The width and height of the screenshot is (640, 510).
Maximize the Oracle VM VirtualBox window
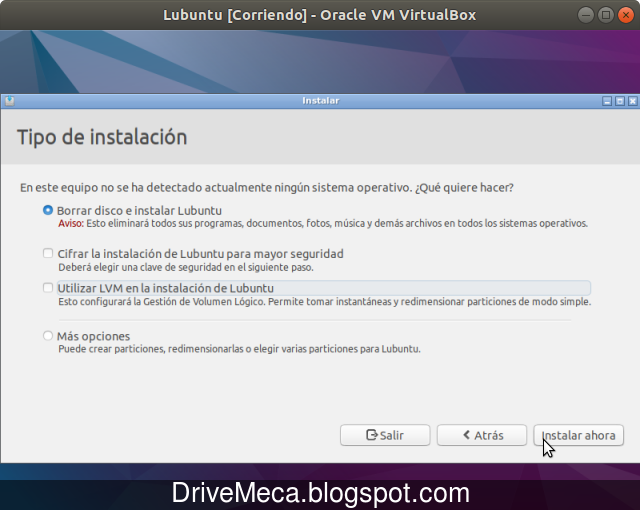pyautogui.click(x=606, y=15)
